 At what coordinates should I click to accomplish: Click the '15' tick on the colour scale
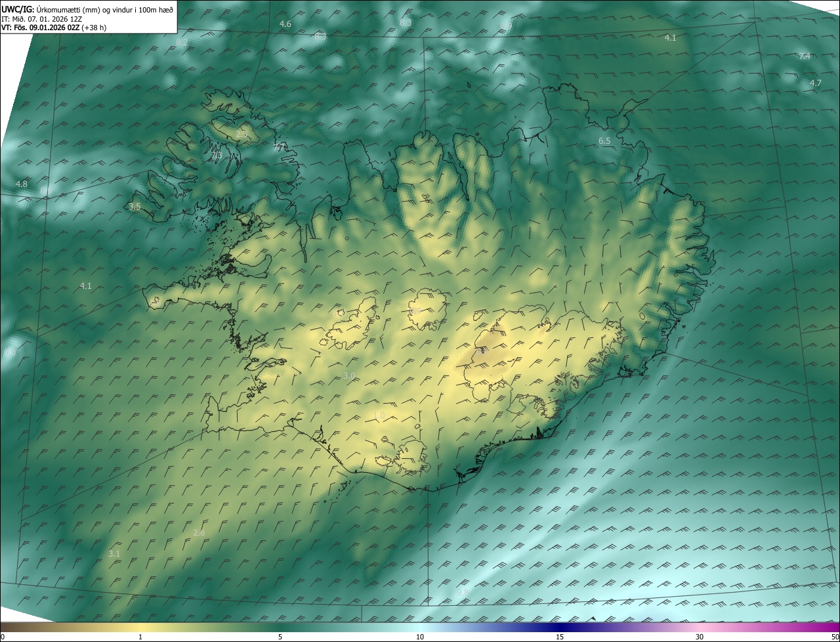[560, 637]
